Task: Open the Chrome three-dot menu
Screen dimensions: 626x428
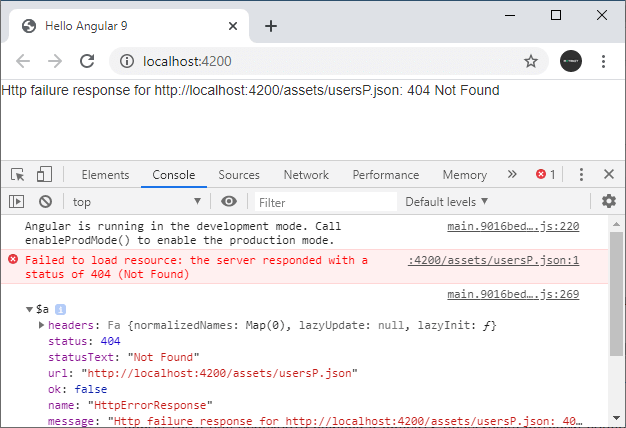Action: [x=604, y=61]
